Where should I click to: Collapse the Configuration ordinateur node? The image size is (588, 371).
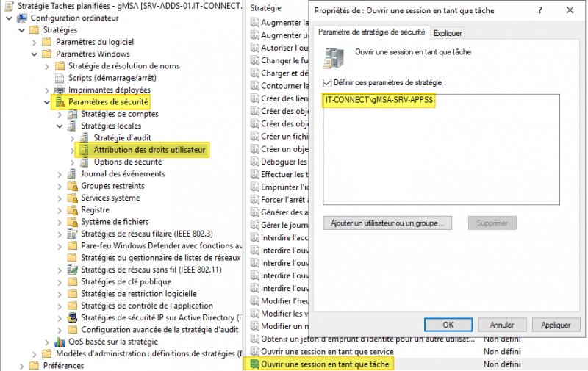(x=10, y=18)
